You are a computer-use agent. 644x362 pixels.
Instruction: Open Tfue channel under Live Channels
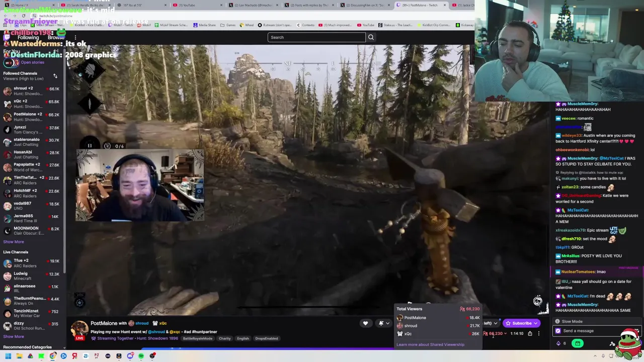[33, 263]
